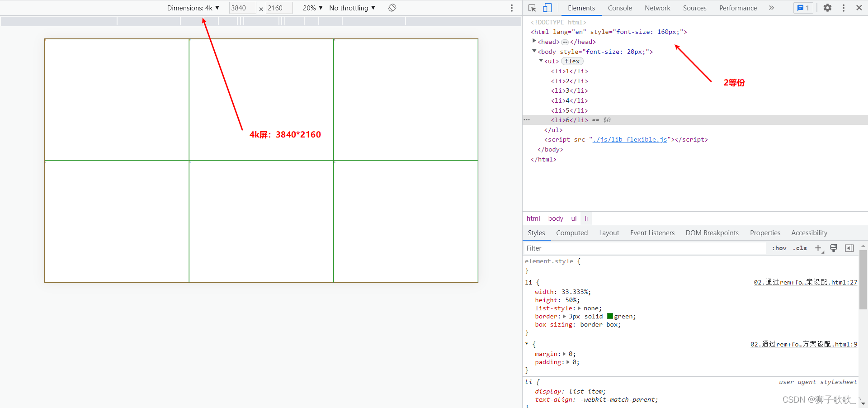Click the width 33.333% value
Viewport: 868px width, 408px height.
click(x=574, y=292)
